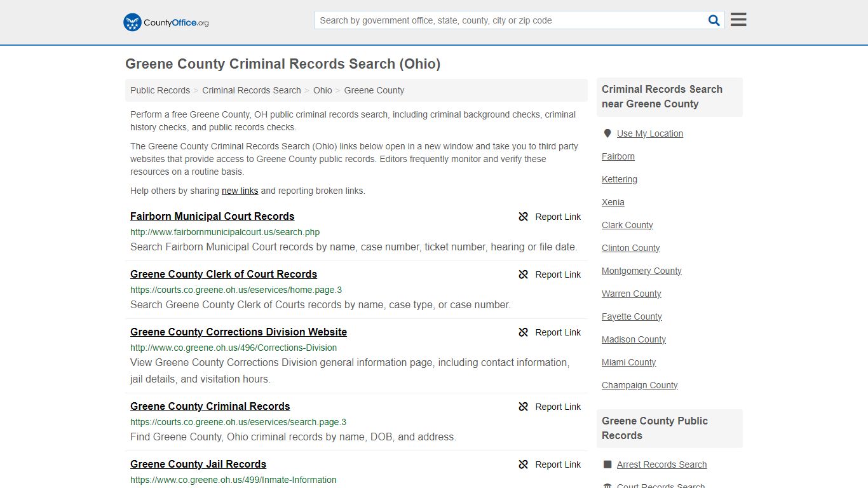Viewport: 868px width, 488px height.
Task: Open the hamburger menu icon
Action: pyautogui.click(x=738, y=20)
